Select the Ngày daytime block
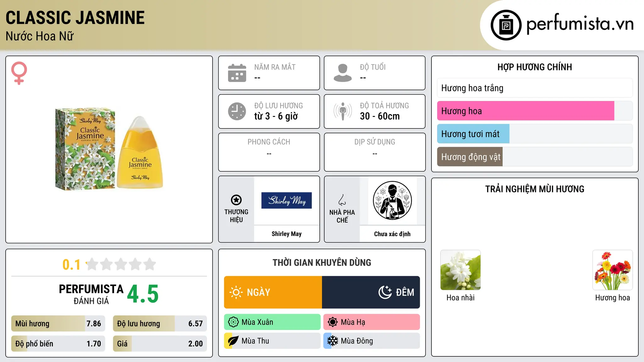 tap(273, 292)
